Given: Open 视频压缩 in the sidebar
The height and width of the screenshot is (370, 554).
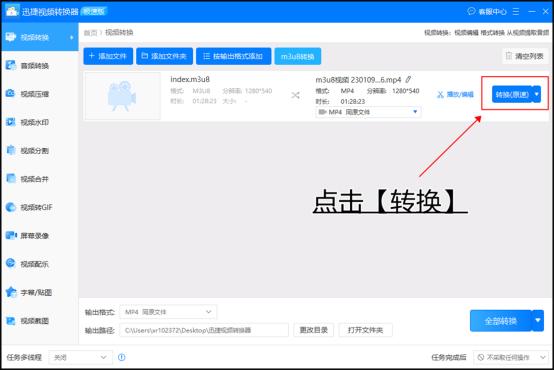Looking at the screenshot, I should (x=40, y=94).
